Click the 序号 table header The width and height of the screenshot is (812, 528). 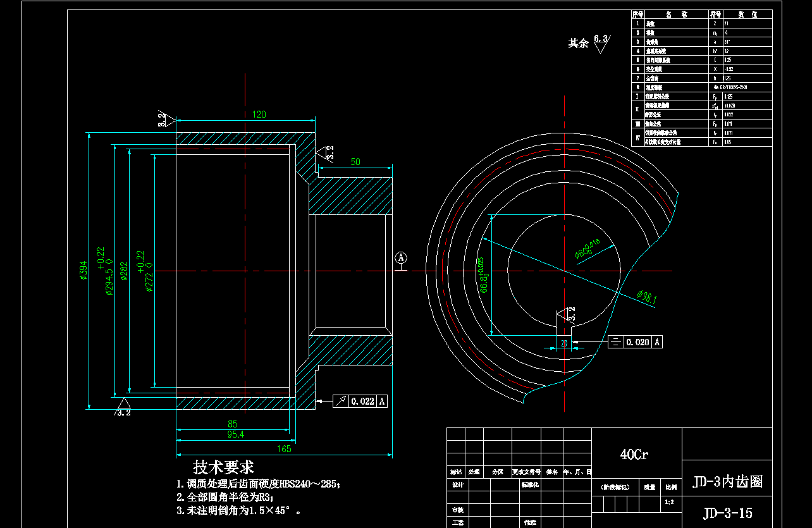(638, 13)
